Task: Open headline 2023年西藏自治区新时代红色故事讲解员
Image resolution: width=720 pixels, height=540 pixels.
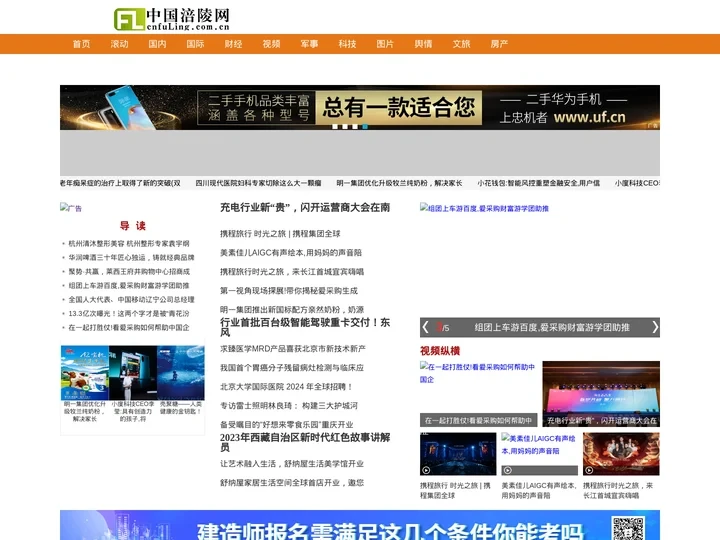Action: tap(305, 442)
